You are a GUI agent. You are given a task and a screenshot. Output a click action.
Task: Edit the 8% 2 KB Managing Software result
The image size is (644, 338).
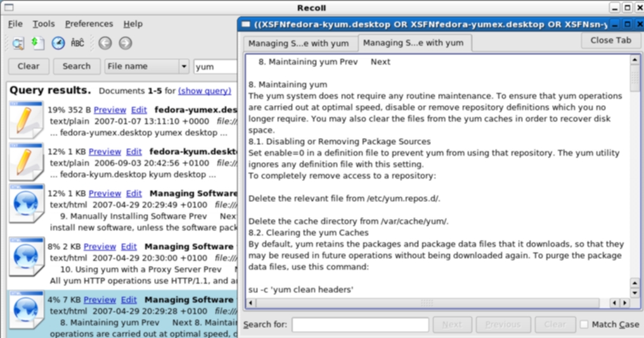[x=129, y=247]
